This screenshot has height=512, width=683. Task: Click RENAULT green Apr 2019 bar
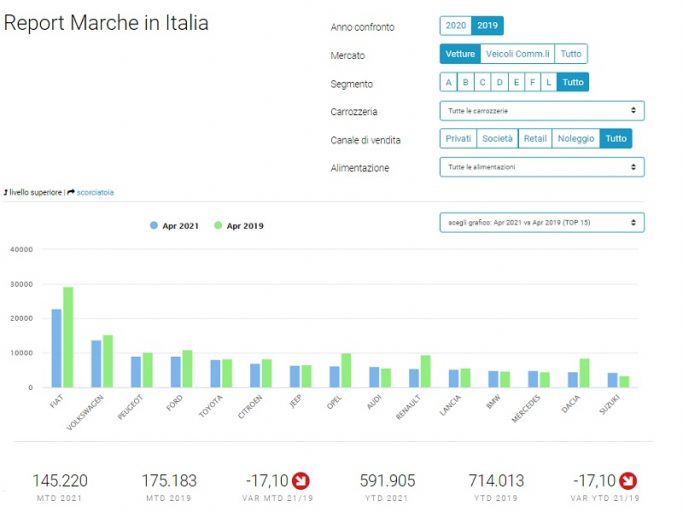[x=426, y=371]
